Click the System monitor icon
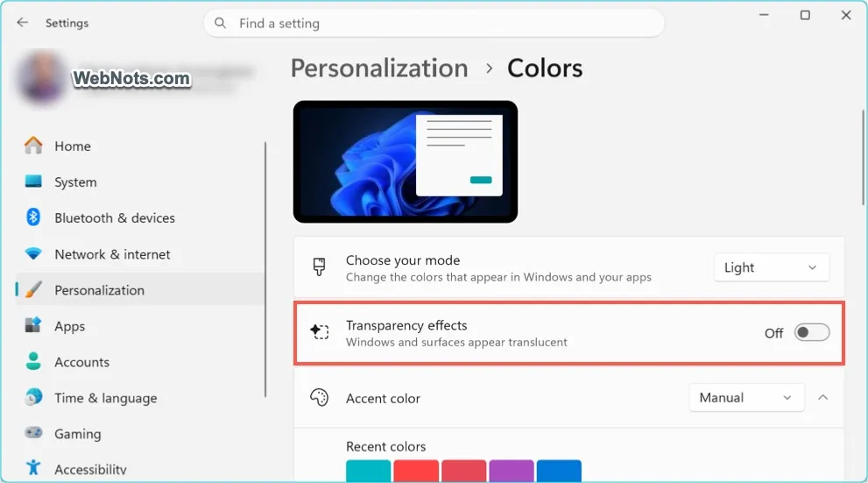 tap(33, 181)
